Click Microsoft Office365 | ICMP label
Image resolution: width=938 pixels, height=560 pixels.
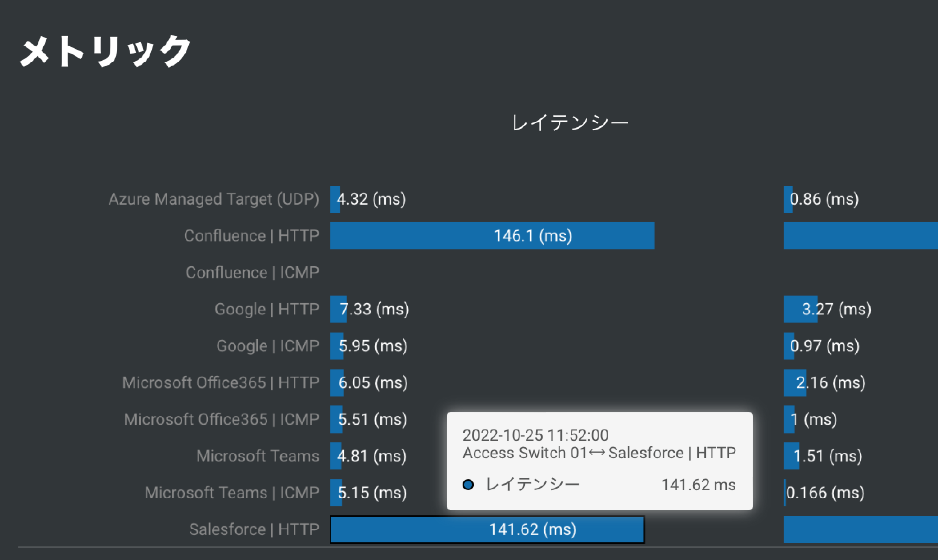pyautogui.click(x=221, y=419)
